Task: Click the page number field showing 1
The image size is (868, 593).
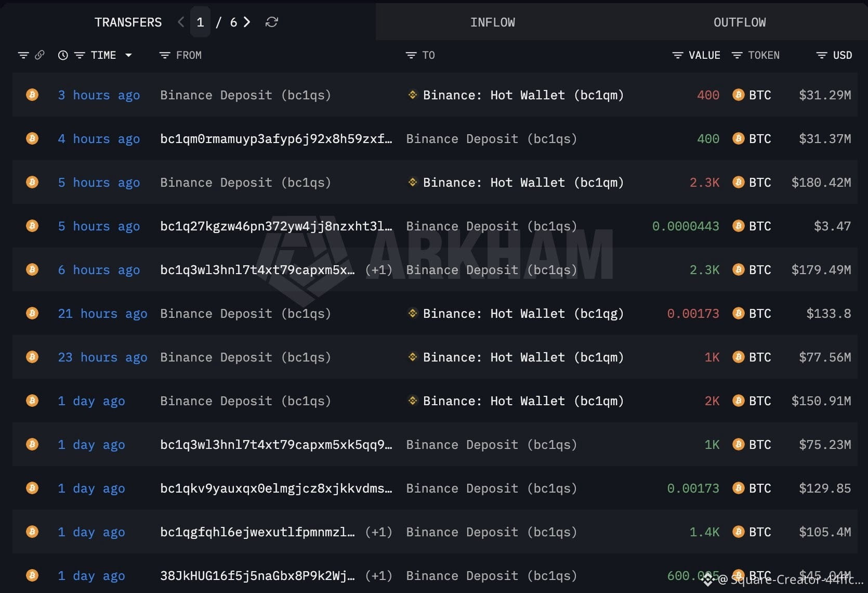Action: pos(200,22)
